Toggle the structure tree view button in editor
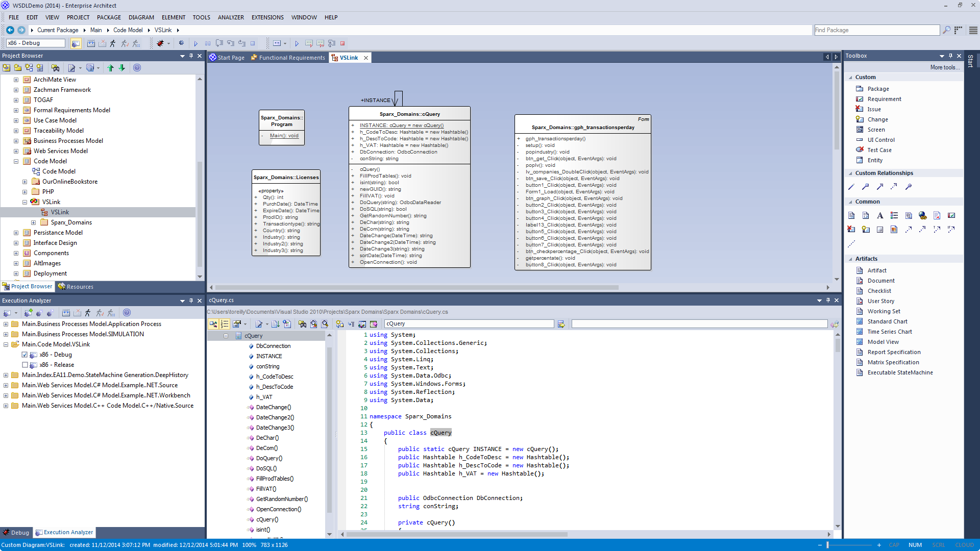The width and height of the screenshot is (980, 551). (213, 324)
